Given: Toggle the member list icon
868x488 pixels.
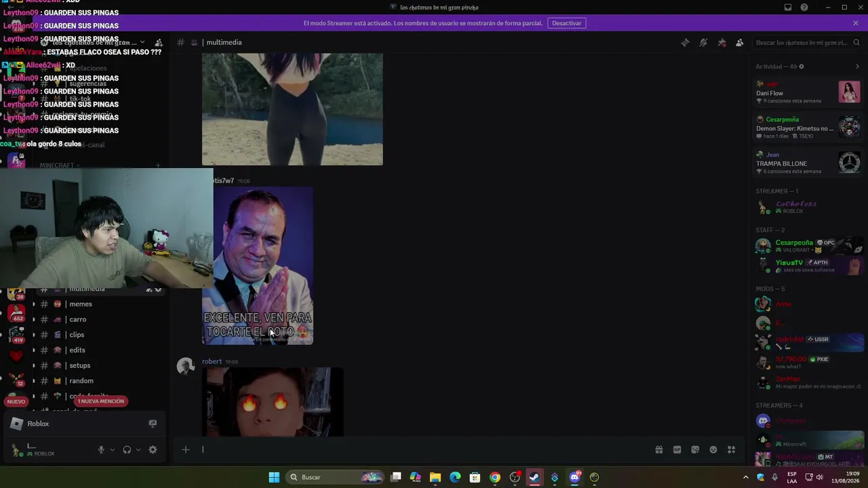Looking at the screenshot, I should [740, 43].
